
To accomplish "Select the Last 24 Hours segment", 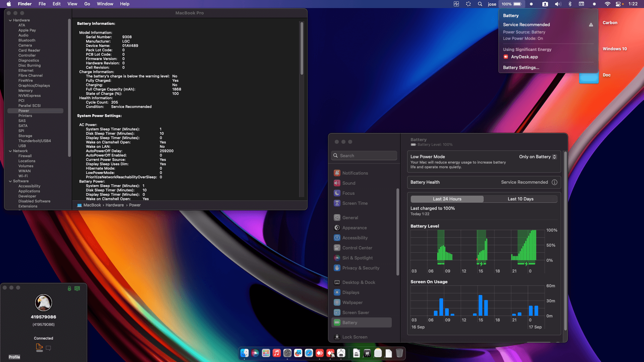I will pos(447,199).
